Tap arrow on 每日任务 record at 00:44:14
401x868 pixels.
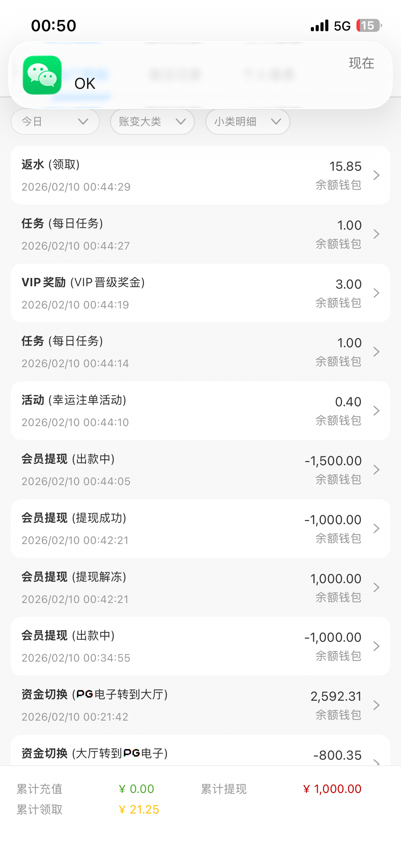pos(376,352)
